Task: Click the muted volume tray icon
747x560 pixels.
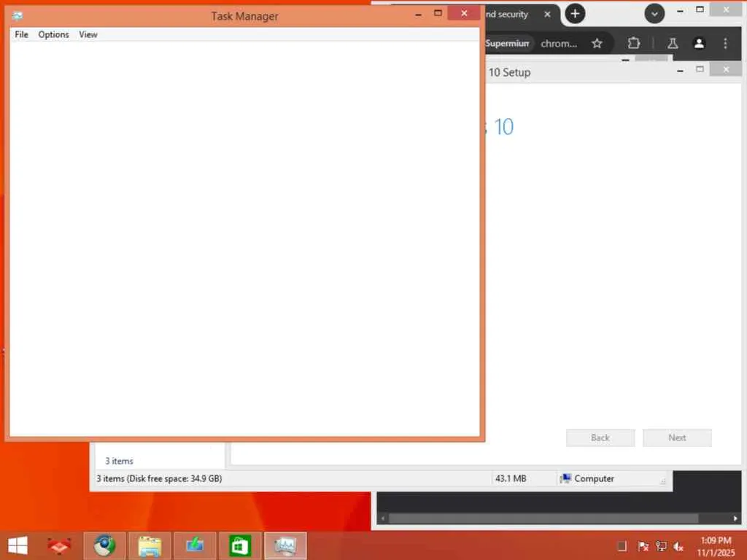Action: click(x=678, y=547)
